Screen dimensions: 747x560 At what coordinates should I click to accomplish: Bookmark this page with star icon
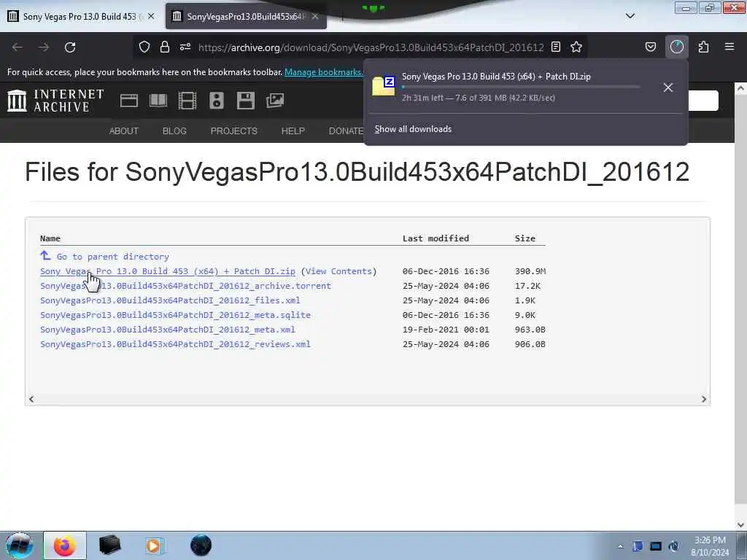pyautogui.click(x=576, y=47)
